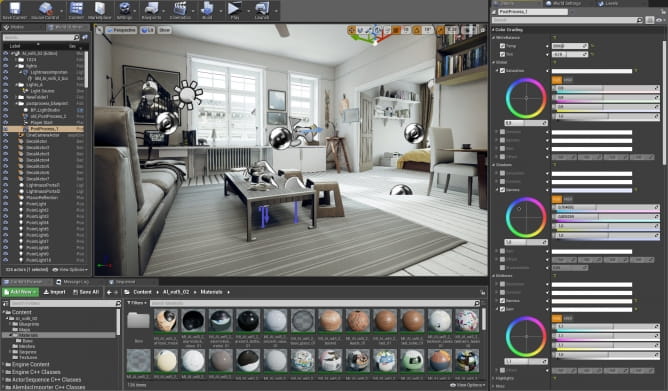Open the Content toolbar icon

(x=76, y=9)
